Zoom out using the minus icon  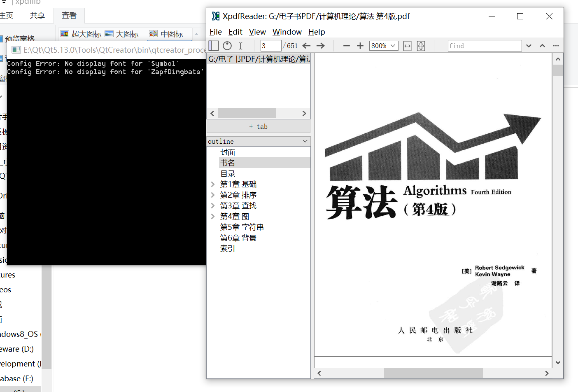346,46
